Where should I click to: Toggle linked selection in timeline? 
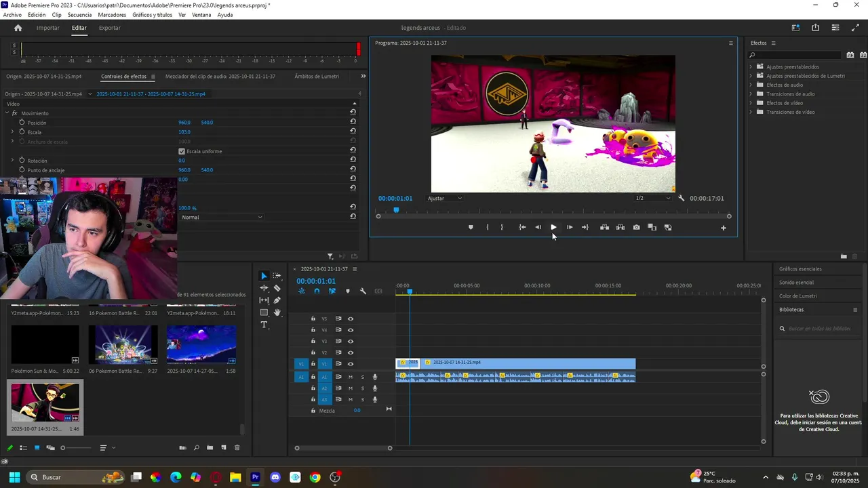click(332, 291)
